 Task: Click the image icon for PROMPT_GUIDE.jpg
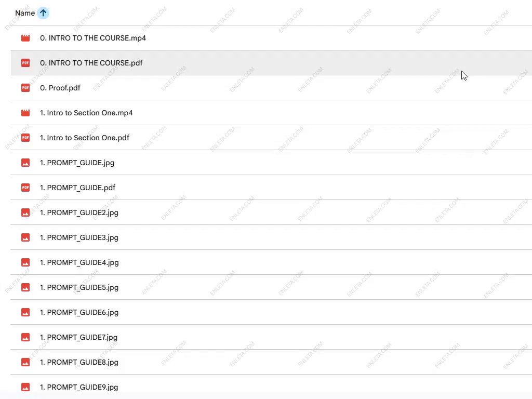(x=25, y=163)
